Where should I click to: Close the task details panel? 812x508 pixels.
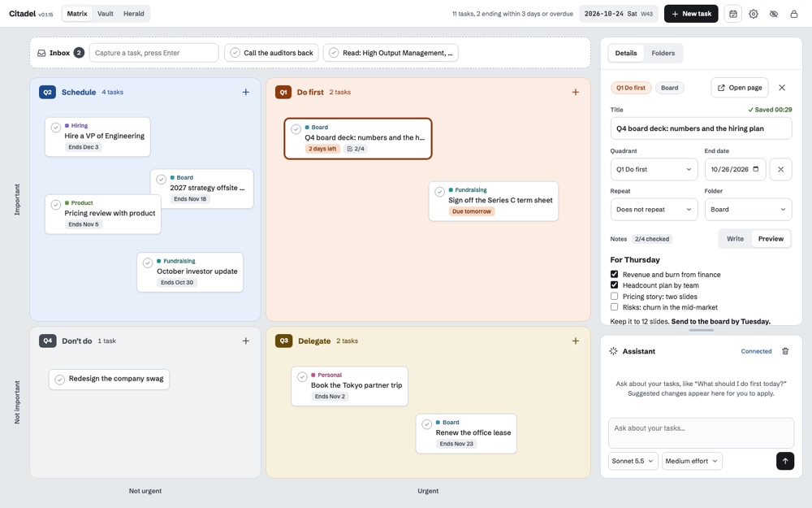[782, 88]
